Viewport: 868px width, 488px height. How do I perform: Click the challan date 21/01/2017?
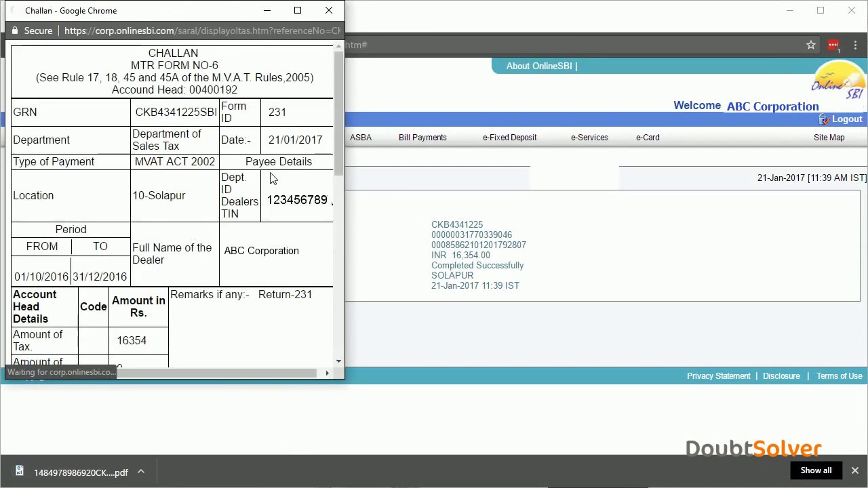coord(295,140)
